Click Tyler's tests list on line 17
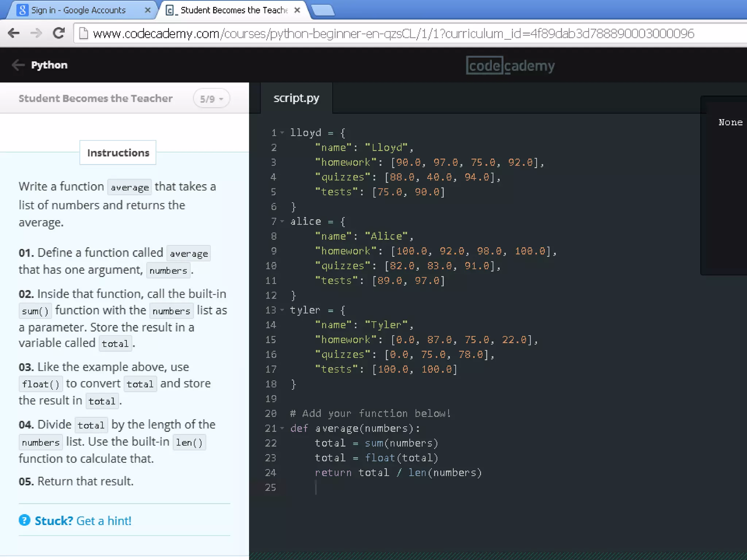 click(386, 369)
